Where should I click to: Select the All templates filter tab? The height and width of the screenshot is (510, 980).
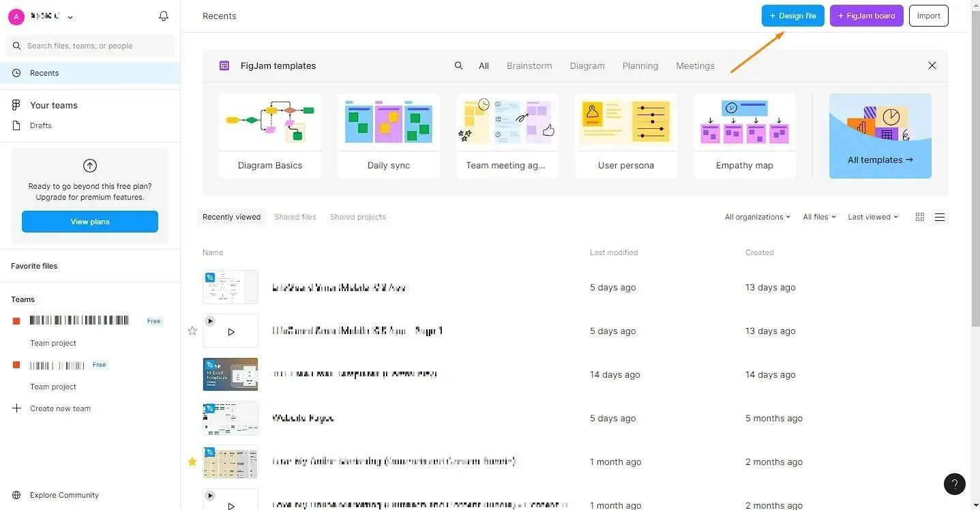(484, 66)
